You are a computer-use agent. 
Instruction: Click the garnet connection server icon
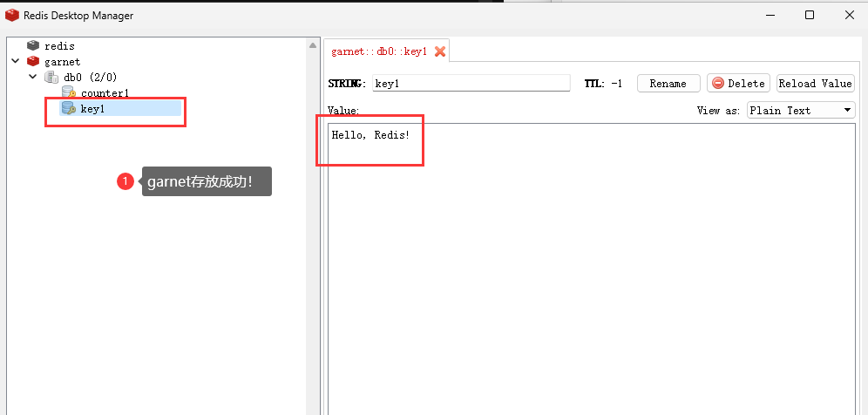[33, 61]
